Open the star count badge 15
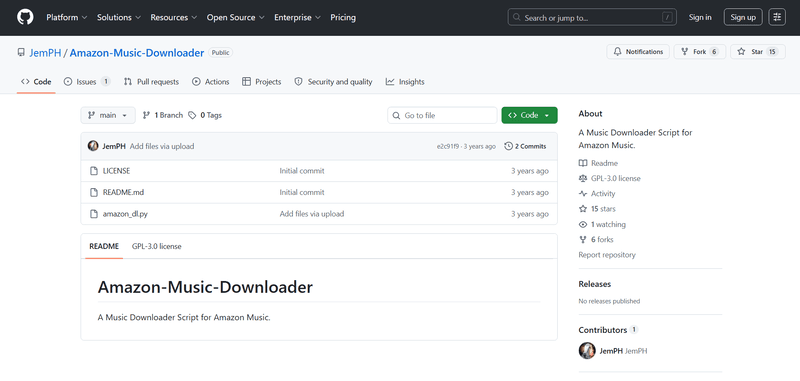The image size is (800, 381). [x=772, y=52]
